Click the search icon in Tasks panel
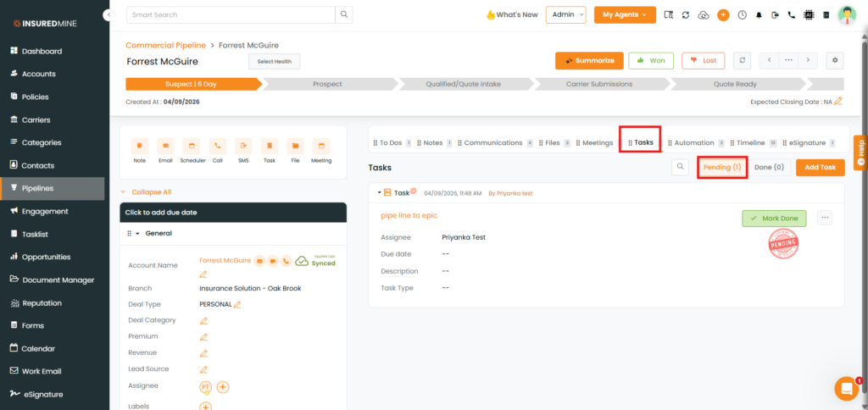 [680, 167]
